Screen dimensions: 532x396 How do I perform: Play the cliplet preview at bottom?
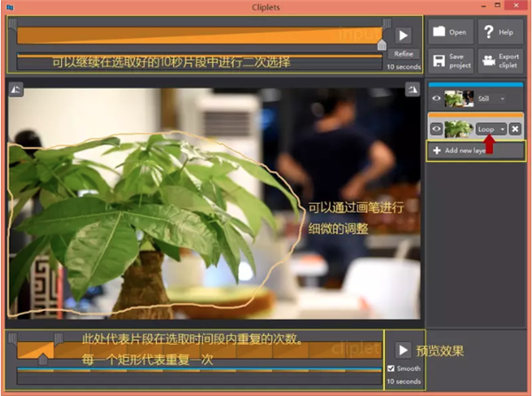403,350
